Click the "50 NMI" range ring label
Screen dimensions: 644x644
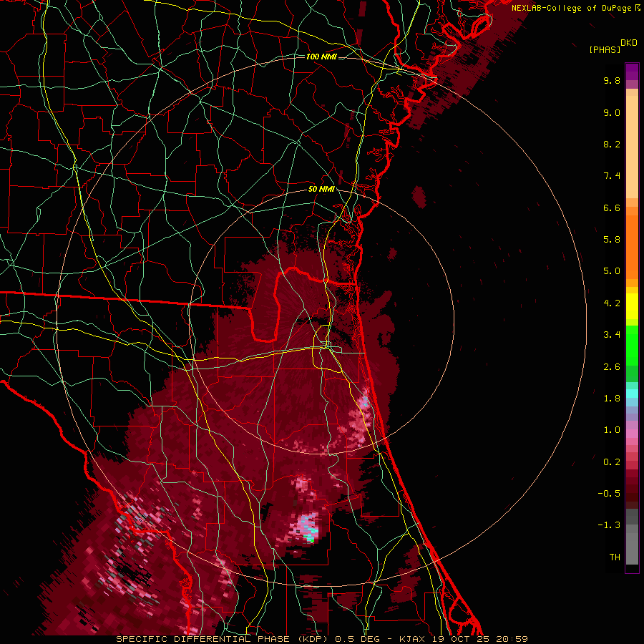coord(321,190)
